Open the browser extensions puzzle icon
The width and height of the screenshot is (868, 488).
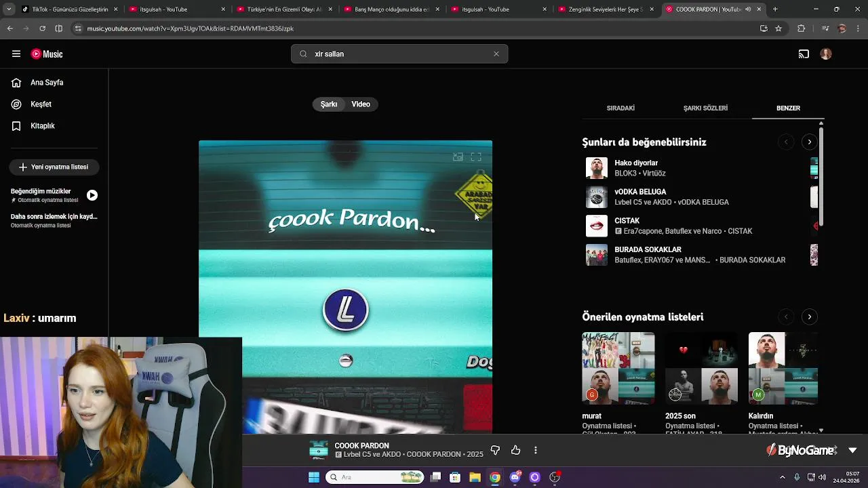[x=802, y=28]
